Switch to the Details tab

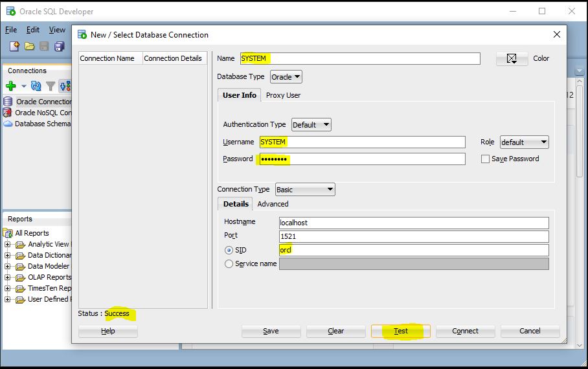pos(236,204)
